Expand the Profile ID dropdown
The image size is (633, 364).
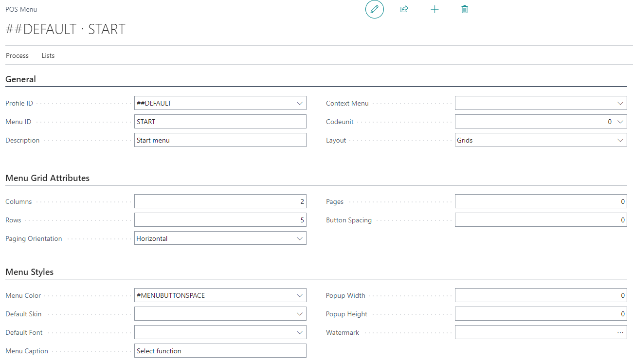300,103
